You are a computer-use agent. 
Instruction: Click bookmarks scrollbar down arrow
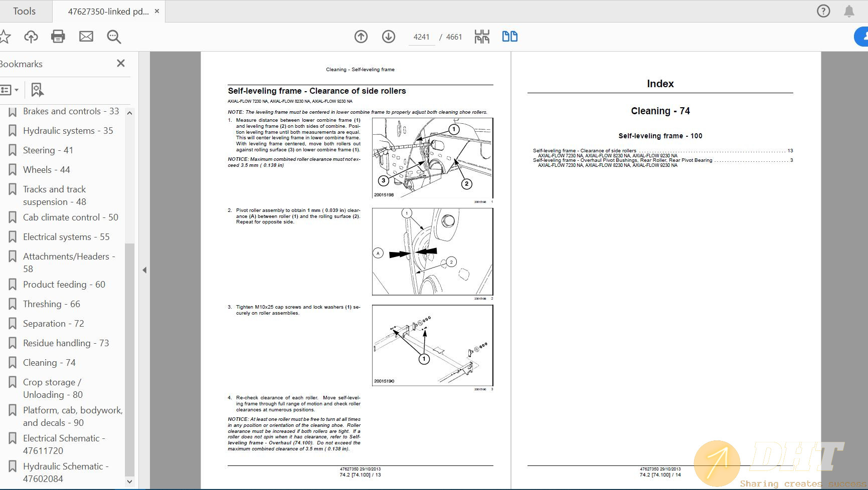(x=129, y=481)
